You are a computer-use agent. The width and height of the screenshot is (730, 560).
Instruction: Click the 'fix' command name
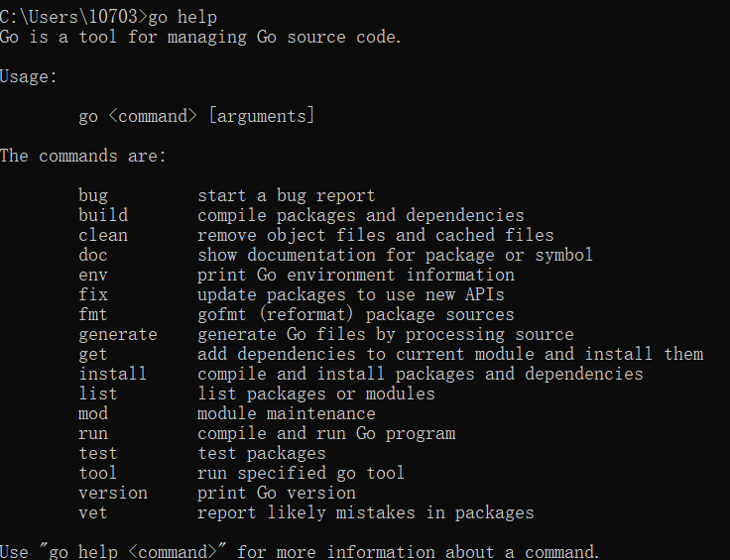pyautogui.click(x=93, y=295)
